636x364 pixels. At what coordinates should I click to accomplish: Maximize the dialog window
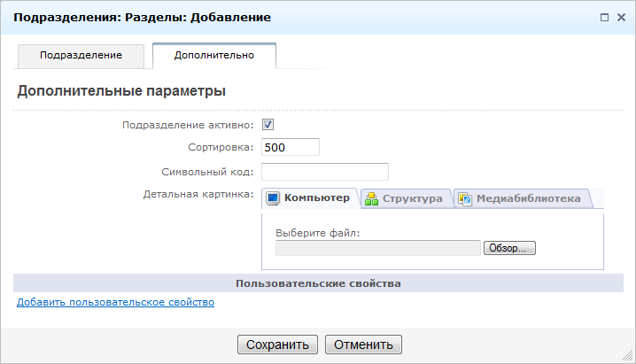pos(604,17)
